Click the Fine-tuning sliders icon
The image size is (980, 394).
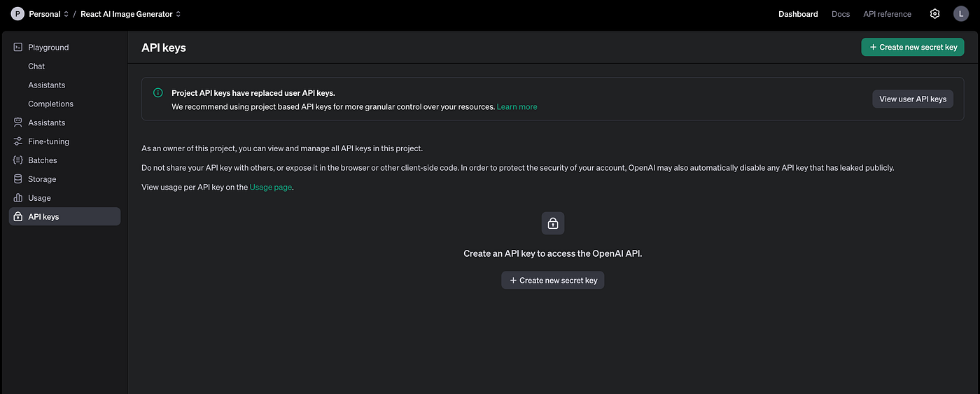click(x=18, y=141)
